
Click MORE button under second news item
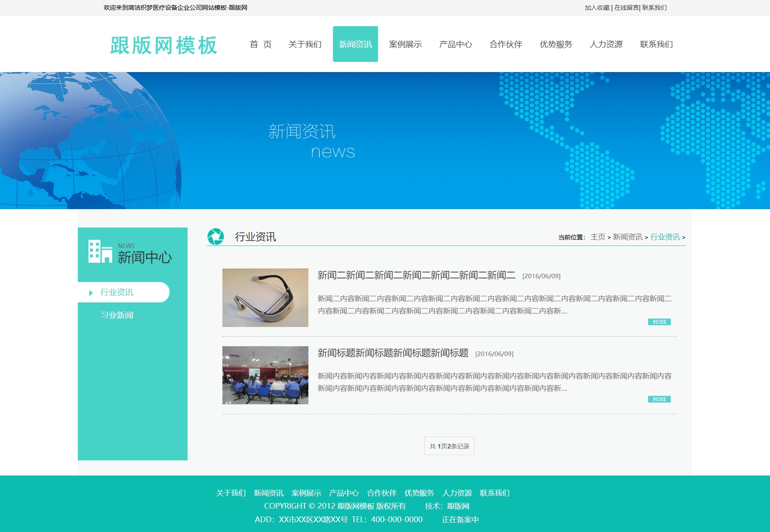[x=659, y=399]
